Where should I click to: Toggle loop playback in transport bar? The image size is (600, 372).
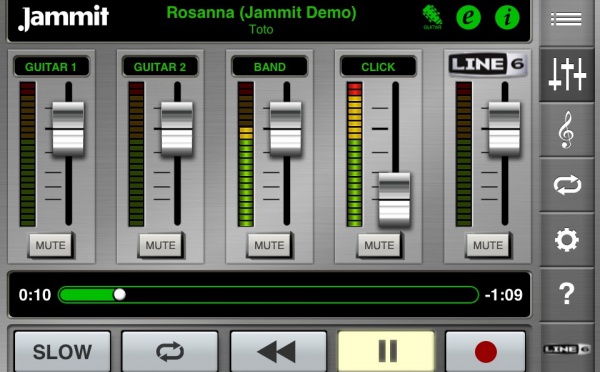tap(170, 352)
